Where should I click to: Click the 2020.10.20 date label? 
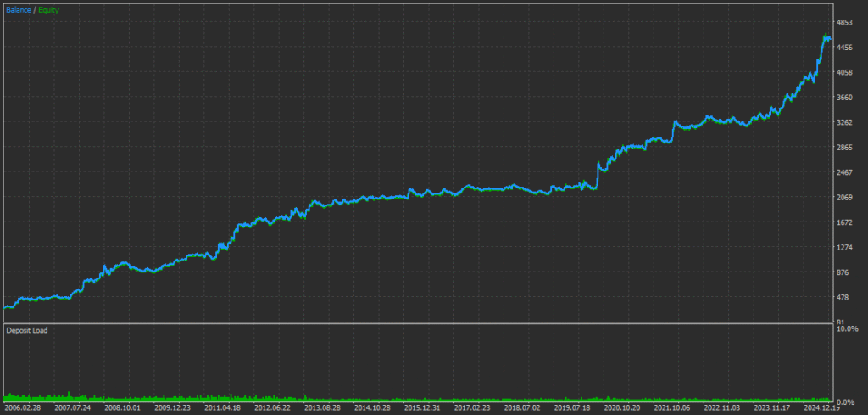tap(621, 408)
